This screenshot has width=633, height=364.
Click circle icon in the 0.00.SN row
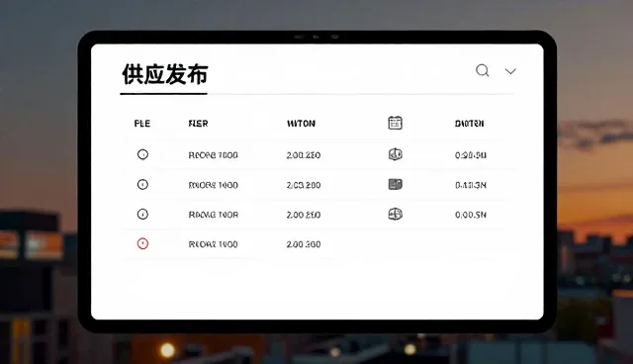point(142,214)
